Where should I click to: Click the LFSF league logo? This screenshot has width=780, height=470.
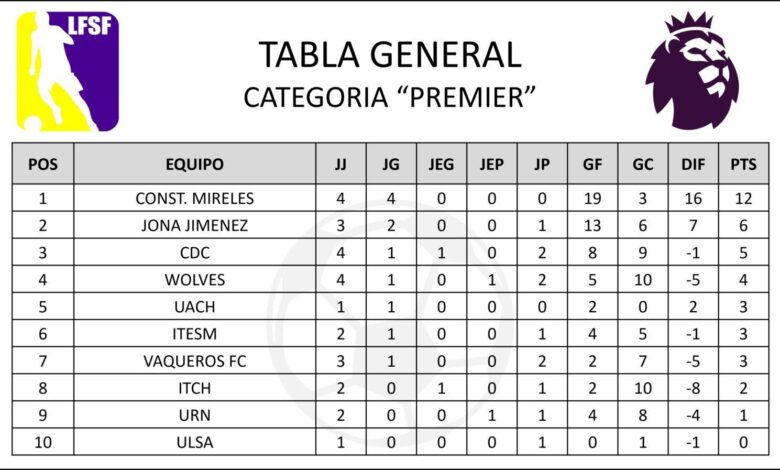pos(67,72)
